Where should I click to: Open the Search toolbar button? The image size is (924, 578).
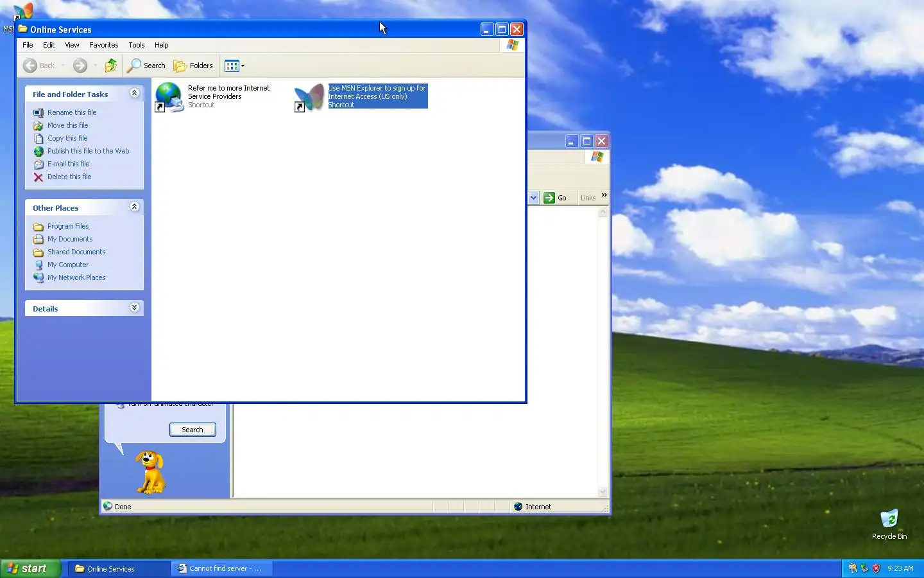coord(146,66)
